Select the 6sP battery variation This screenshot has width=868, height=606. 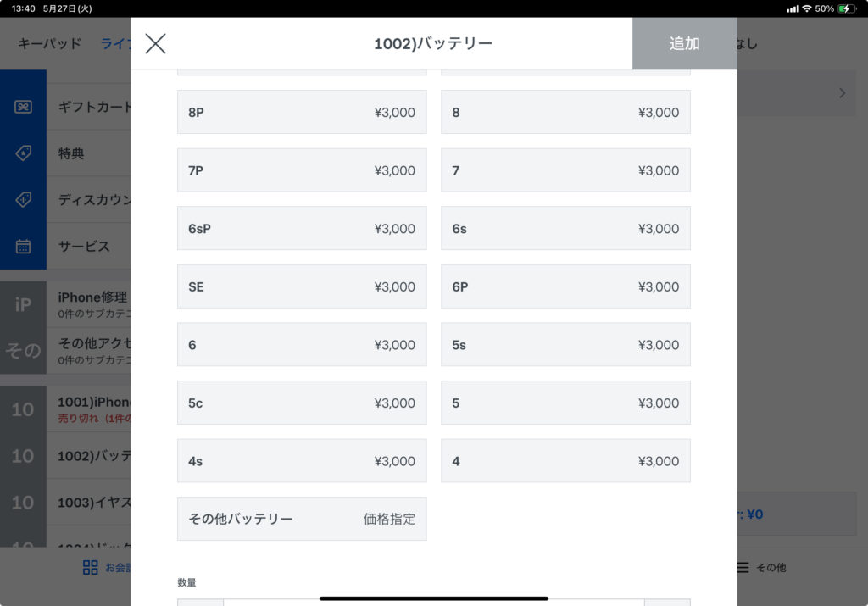(x=302, y=229)
